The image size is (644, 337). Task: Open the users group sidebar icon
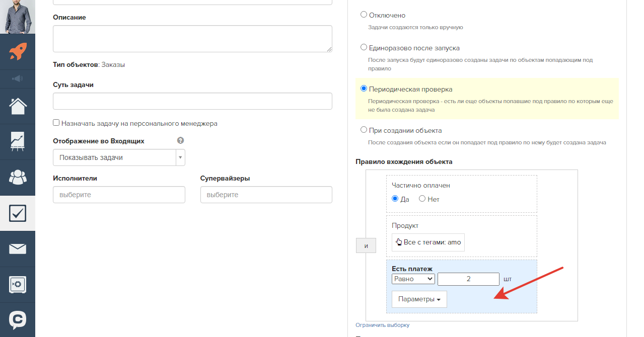tap(18, 177)
